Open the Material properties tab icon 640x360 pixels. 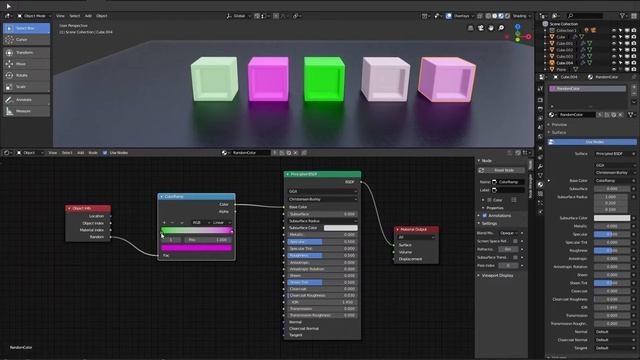[540, 184]
